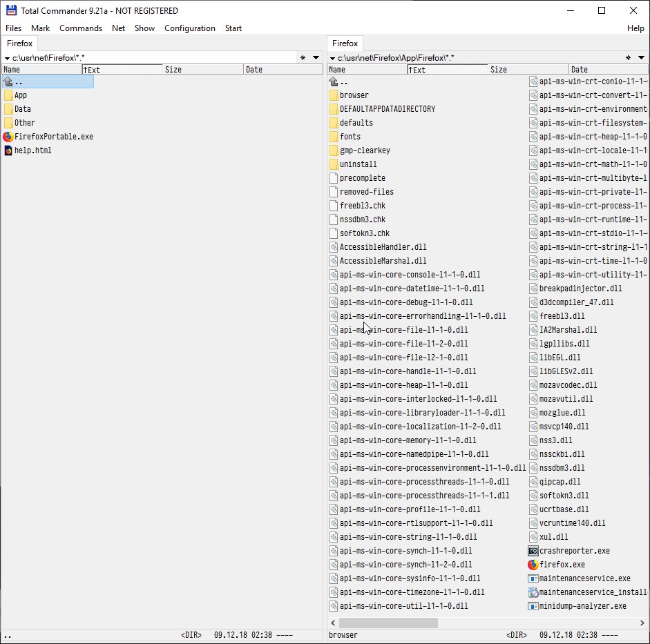Sort right panel by Size column
The width and height of the screenshot is (650, 644).
pyautogui.click(x=528, y=70)
